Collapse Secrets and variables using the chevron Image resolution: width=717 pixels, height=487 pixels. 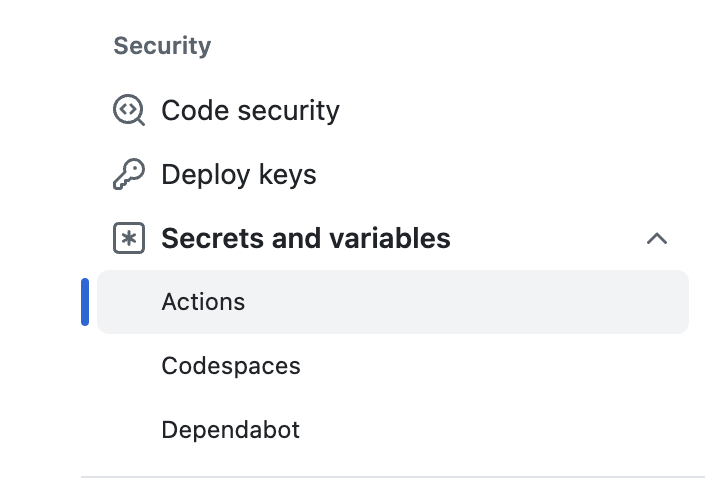click(x=657, y=238)
